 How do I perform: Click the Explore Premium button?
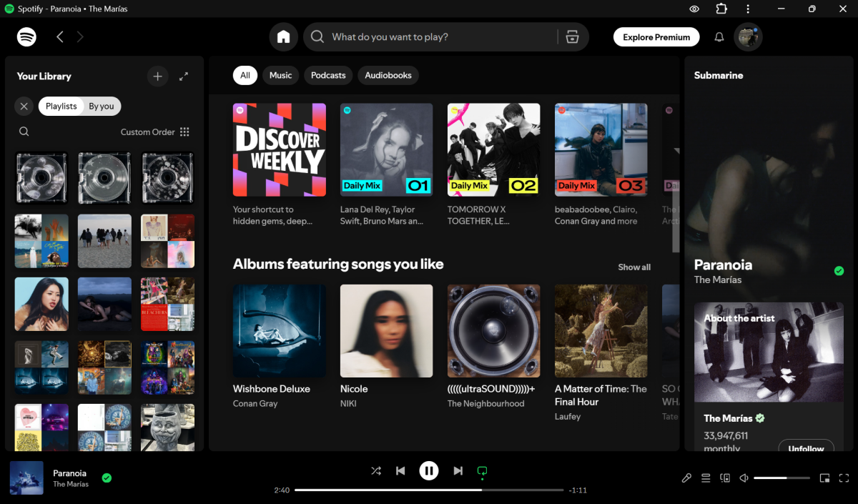[x=656, y=37]
